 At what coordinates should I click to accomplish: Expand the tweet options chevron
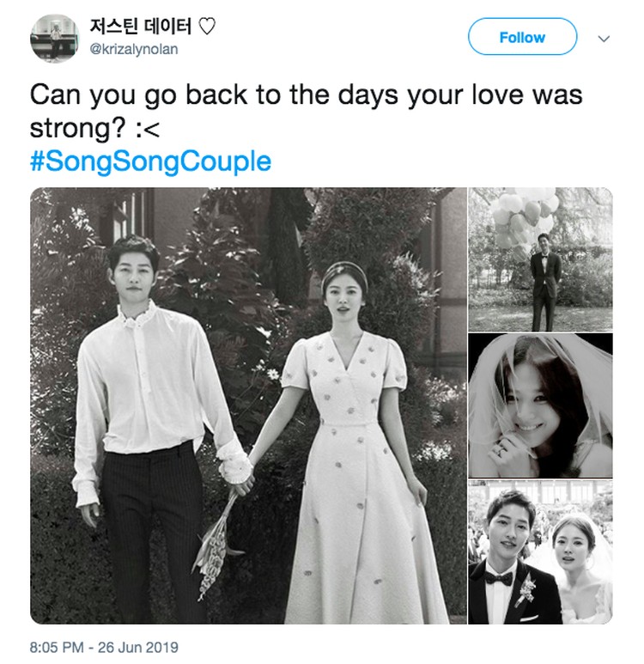[x=604, y=39]
